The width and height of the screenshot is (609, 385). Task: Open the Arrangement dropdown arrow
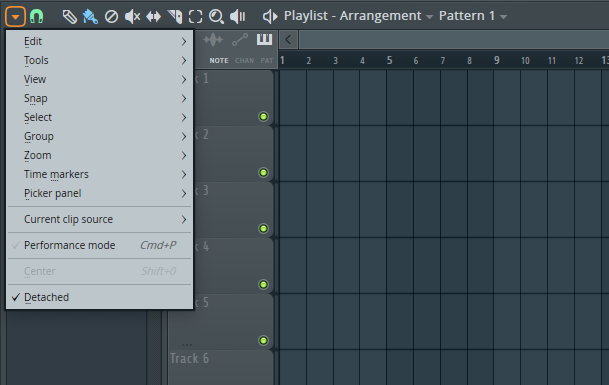pos(429,17)
